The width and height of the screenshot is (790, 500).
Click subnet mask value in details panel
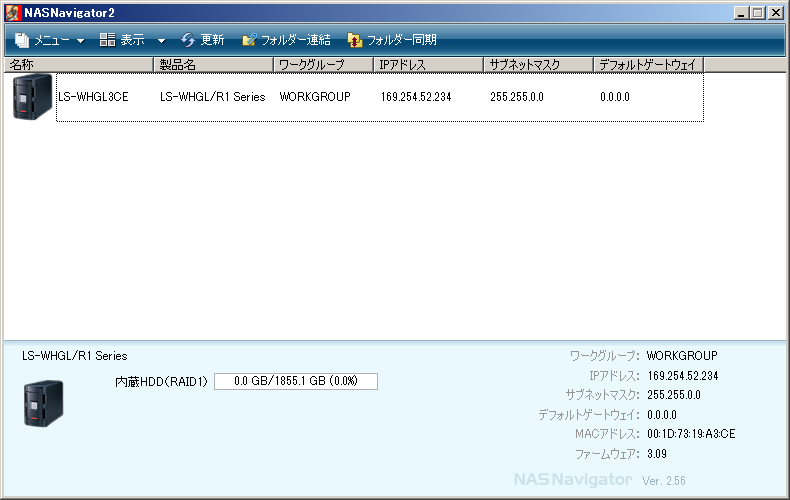tap(674, 395)
